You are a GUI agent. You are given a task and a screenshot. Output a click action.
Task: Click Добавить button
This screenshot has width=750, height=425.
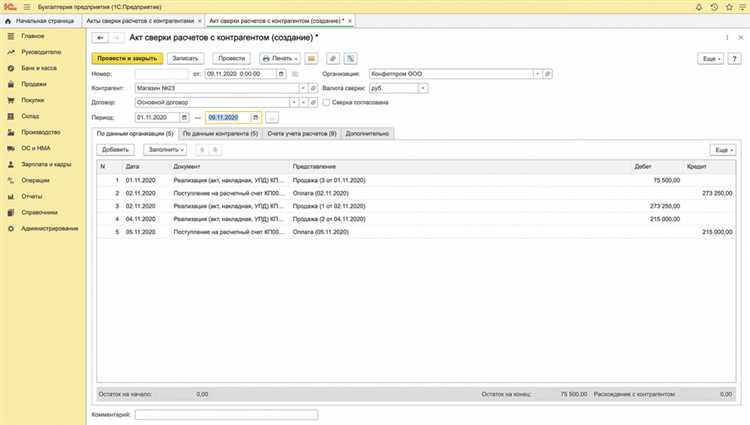pos(115,150)
